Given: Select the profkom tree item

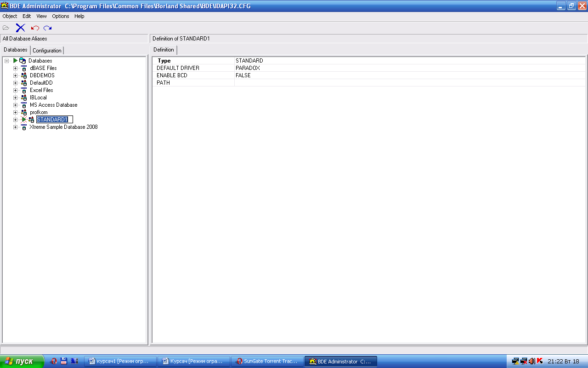Looking at the screenshot, I should (x=39, y=112).
